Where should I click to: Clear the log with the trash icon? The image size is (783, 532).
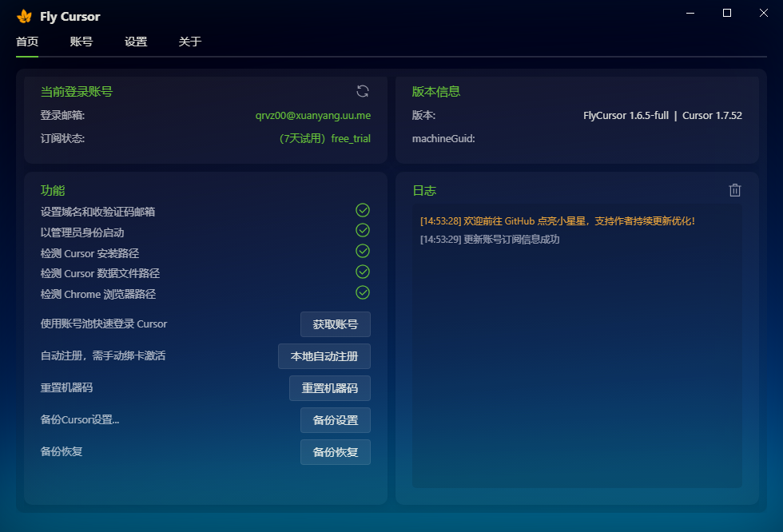pyautogui.click(x=735, y=190)
